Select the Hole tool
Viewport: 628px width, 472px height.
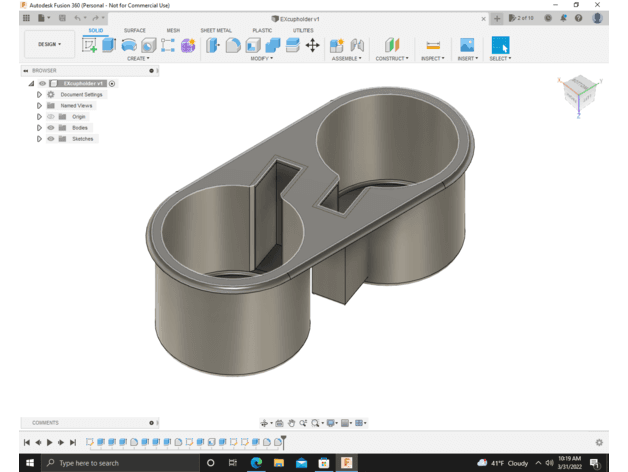[x=148, y=45]
